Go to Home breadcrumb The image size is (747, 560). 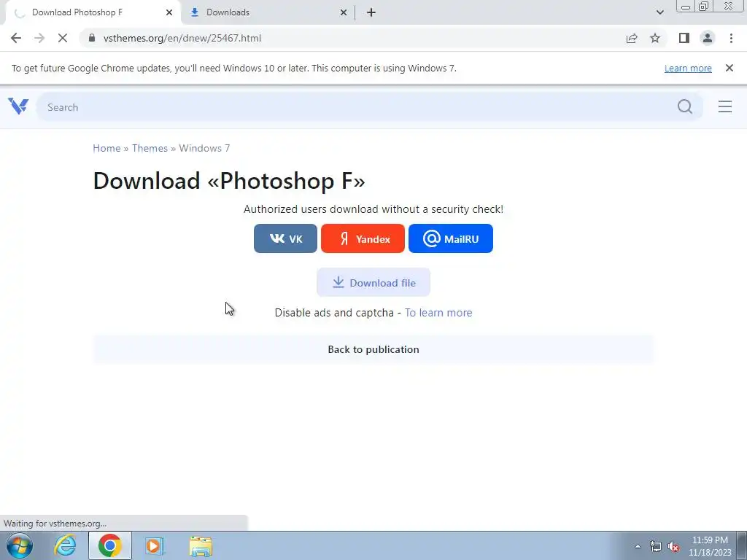pos(107,148)
